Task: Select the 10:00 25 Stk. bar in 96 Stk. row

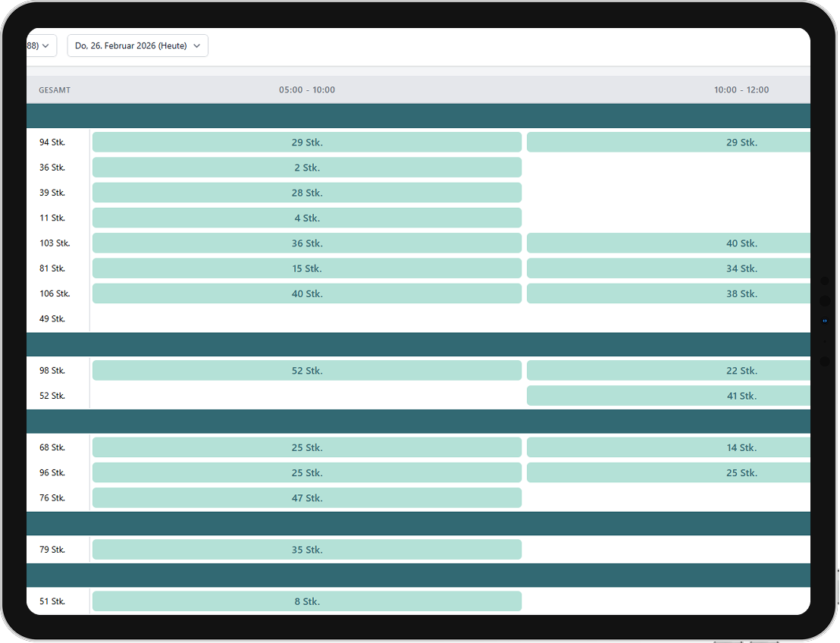Action: [x=669, y=472]
